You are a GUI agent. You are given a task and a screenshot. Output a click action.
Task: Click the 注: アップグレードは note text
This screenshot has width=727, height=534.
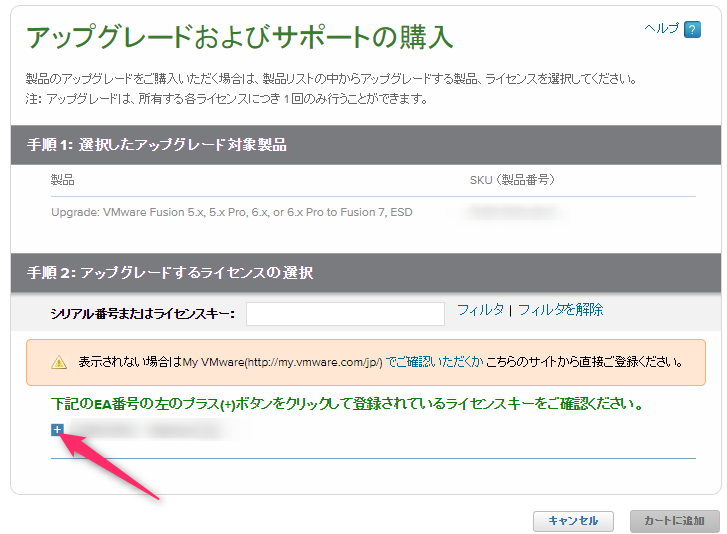point(227,99)
